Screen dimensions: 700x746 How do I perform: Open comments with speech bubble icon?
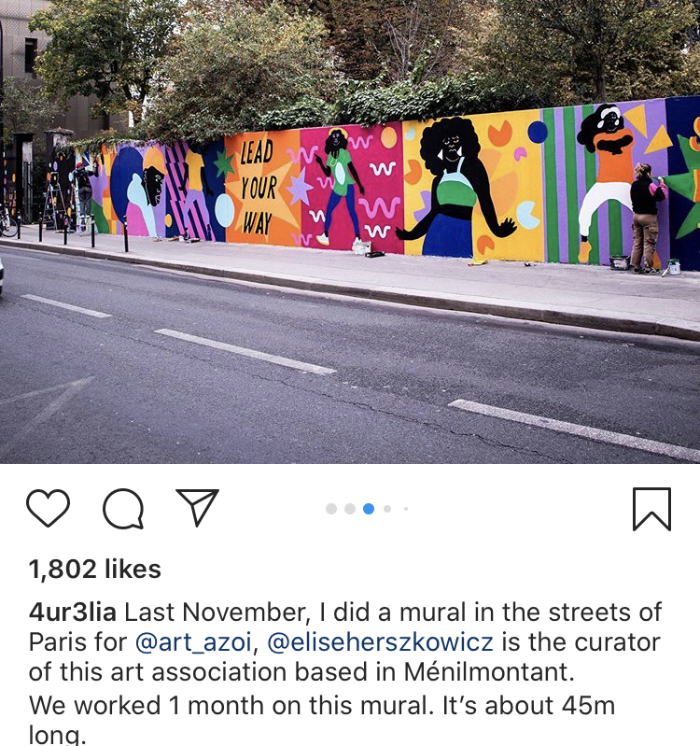tap(123, 509)
